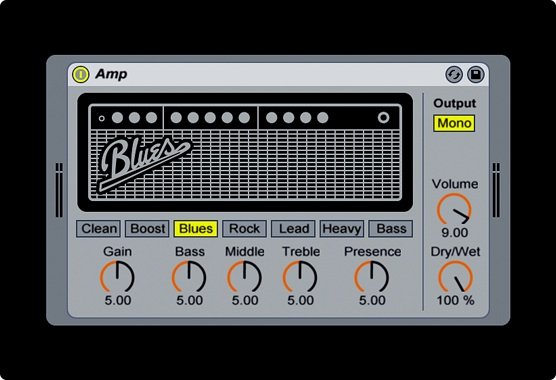Toggle the Amp device activator button

coord(80,74)
